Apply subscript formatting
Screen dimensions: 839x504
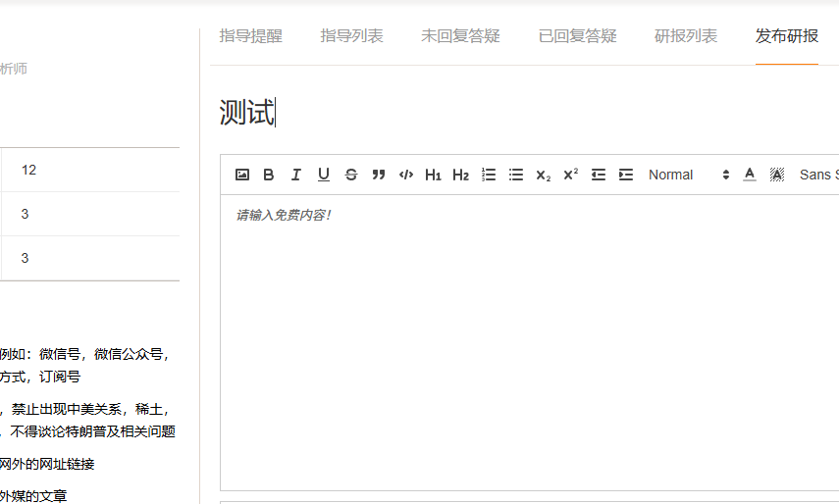tap(543, 175)
